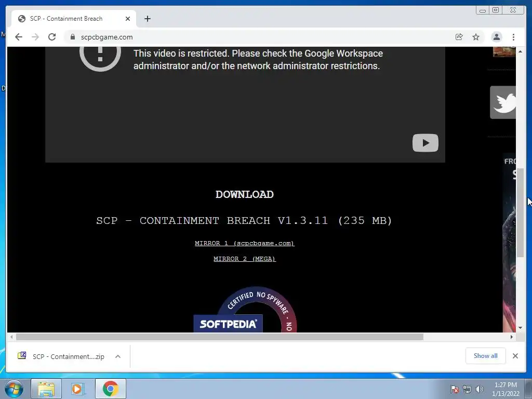
Task: Open the Chrome three-dot menu
Action: pyautogui.click(x=514, y=37)
